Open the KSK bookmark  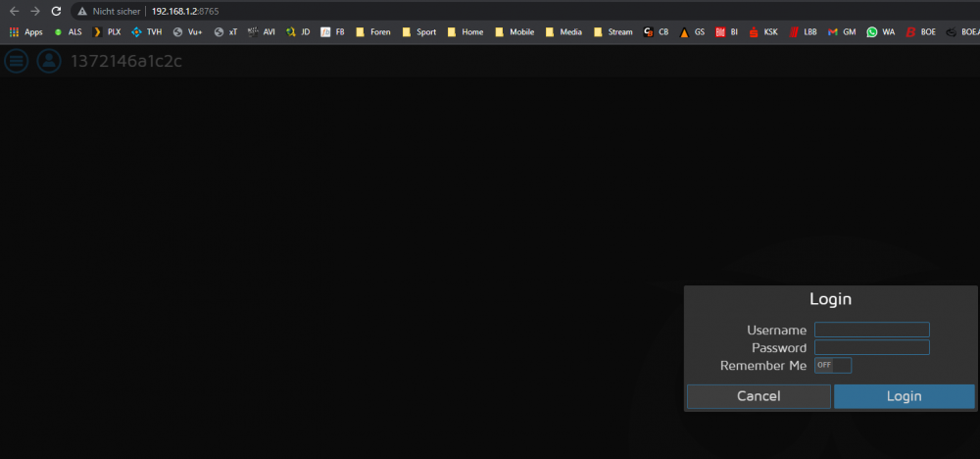763,32
